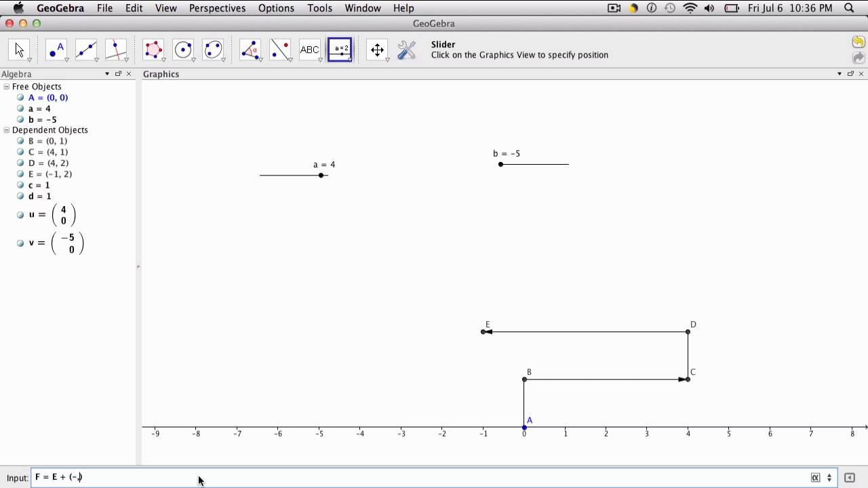Click the input help arrow icon
Image resolution: width=868 pixels, height=488 pixels.
coord(850,478)
